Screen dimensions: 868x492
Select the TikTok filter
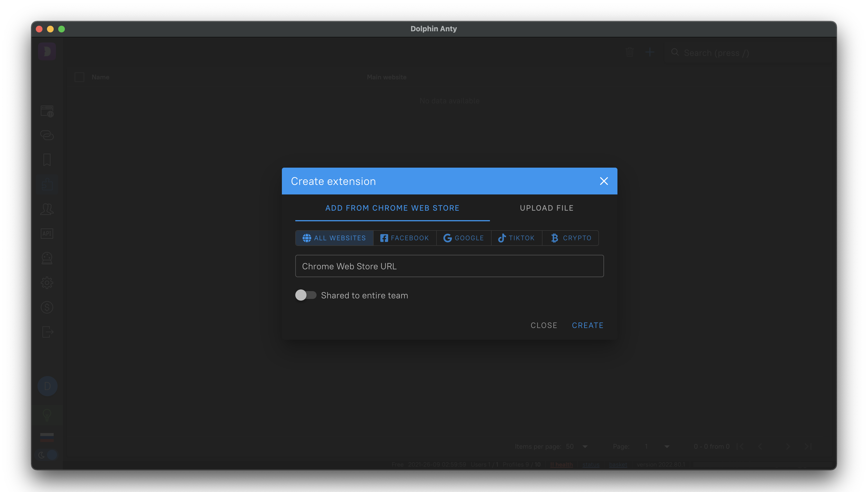point(516,238)
